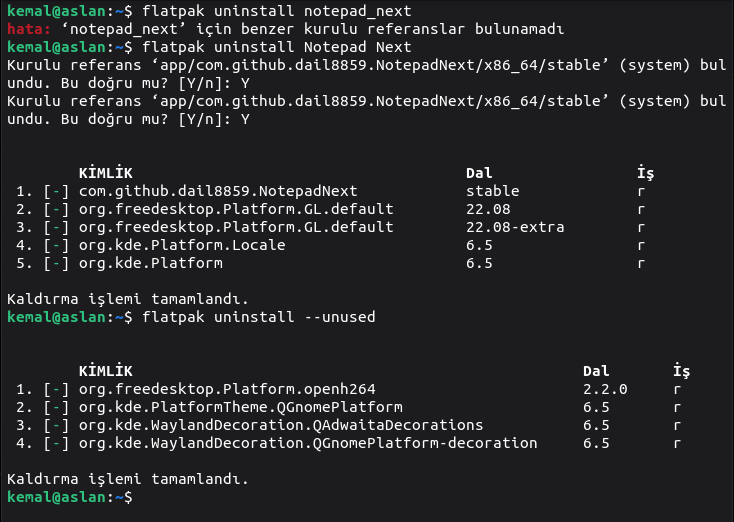Click the org.kde.Platform.Locale package name
This screenshot has width=734, height=522.
pos(182,246)
